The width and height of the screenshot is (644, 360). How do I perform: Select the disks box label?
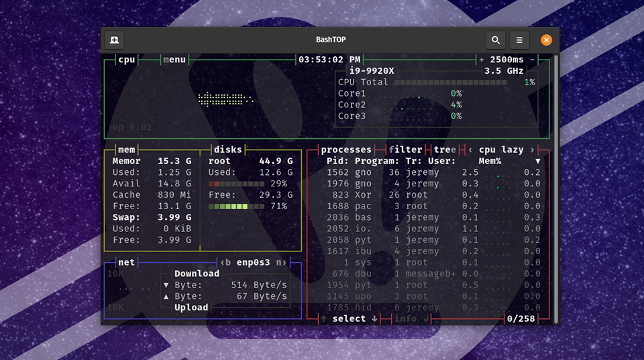pos(228,149)
